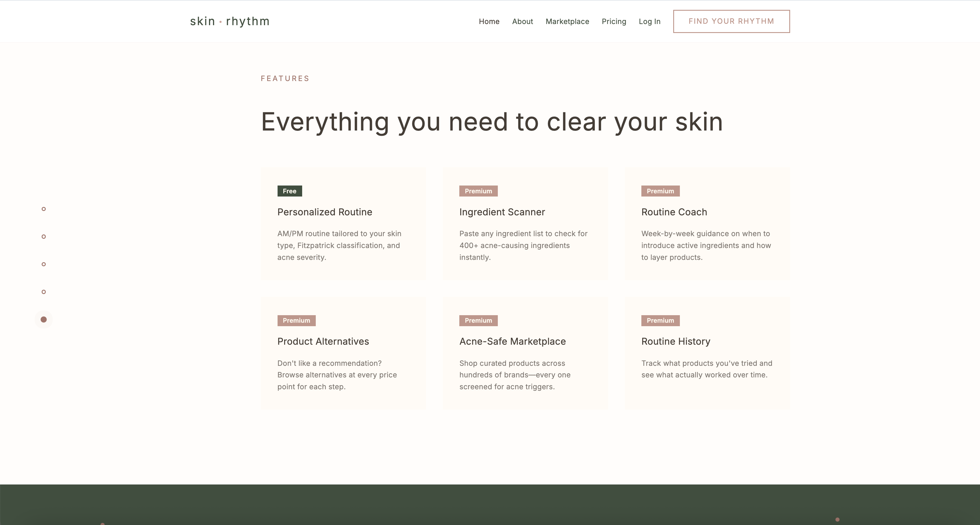Navigate to the Home menu item

(489, 21)
